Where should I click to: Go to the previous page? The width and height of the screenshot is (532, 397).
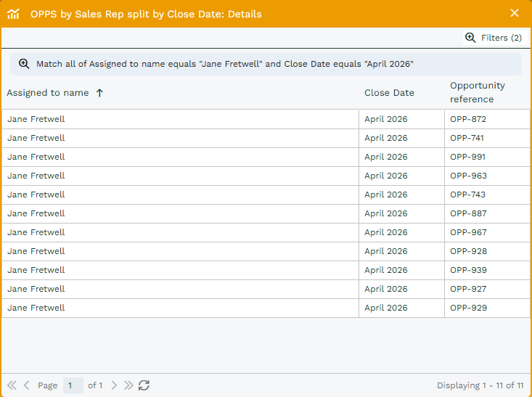point(27,385)
